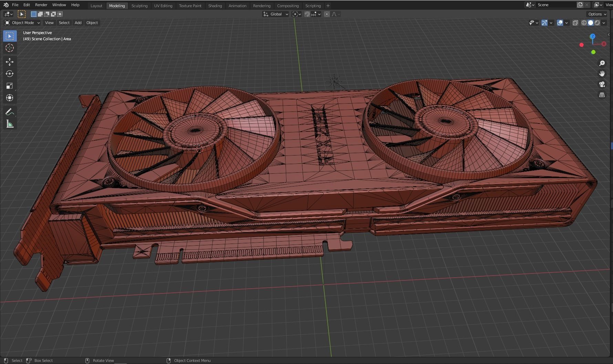The image size is (613, 364).
Task: Select the Annotate pencil tool
Action: coord(10,112)
